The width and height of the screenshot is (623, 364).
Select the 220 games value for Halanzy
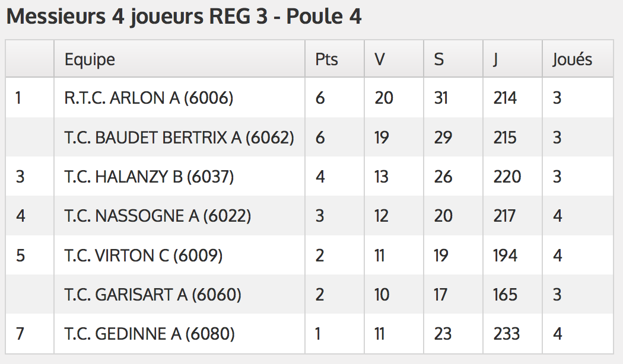pyautogui.click(x=507, y=176)
